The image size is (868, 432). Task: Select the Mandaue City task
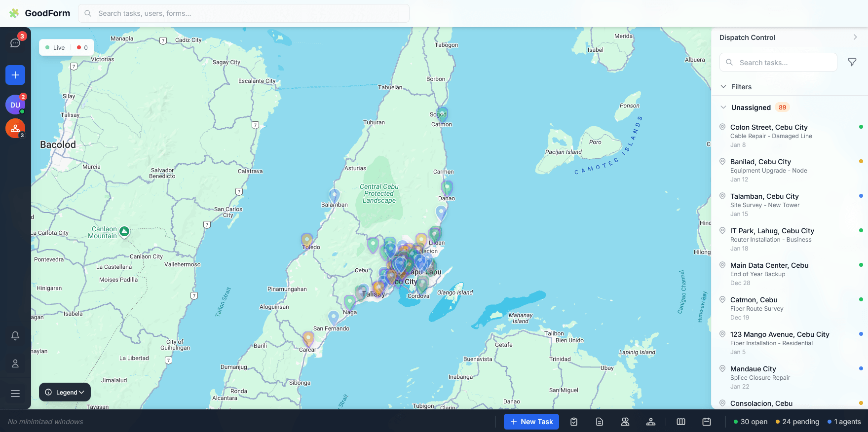click(x=790, y=377)
